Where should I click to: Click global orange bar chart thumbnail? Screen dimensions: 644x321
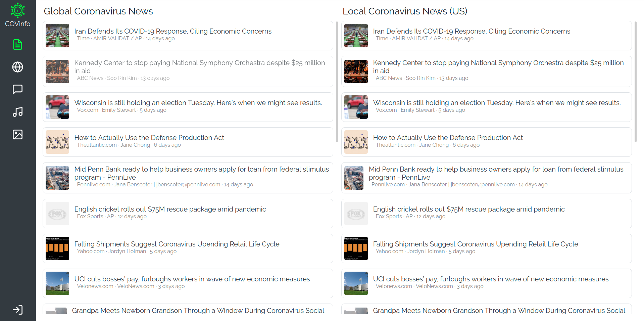coord(57,248)
